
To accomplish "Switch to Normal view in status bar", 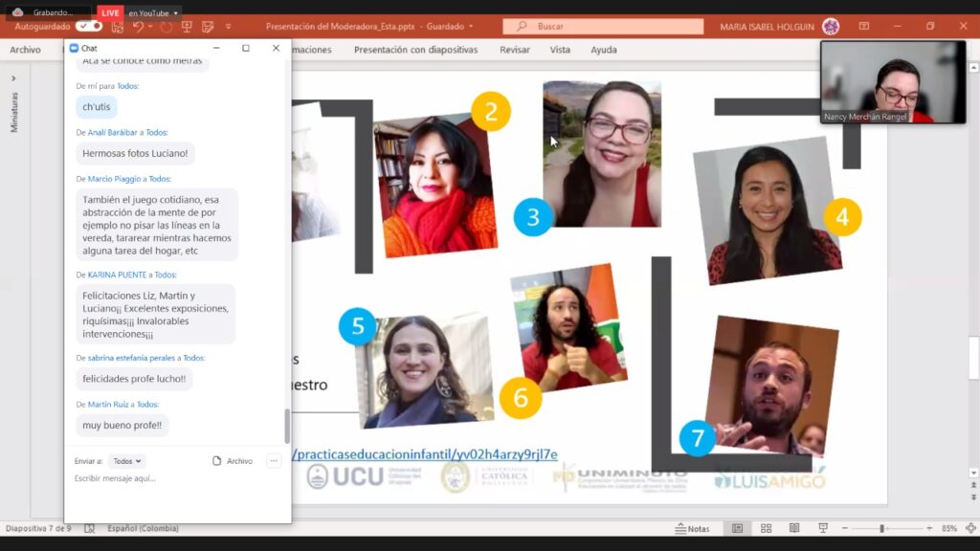I will point(737,528).
